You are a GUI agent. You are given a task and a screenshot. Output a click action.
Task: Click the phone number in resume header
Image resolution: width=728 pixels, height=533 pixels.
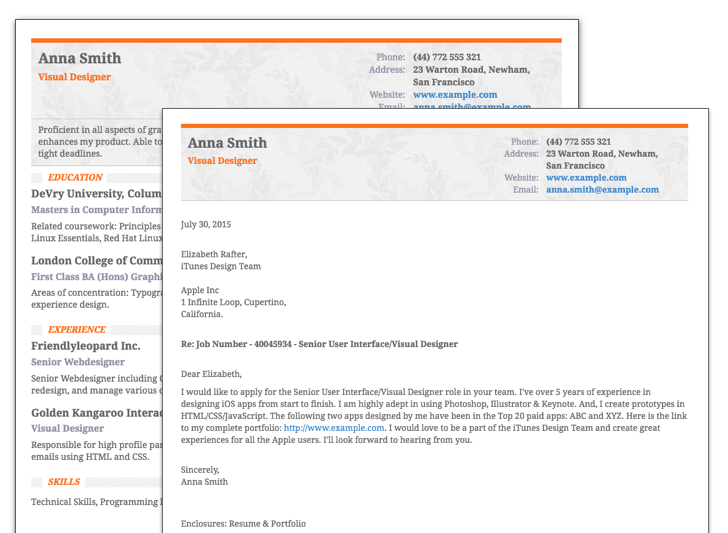click(447, 57)
